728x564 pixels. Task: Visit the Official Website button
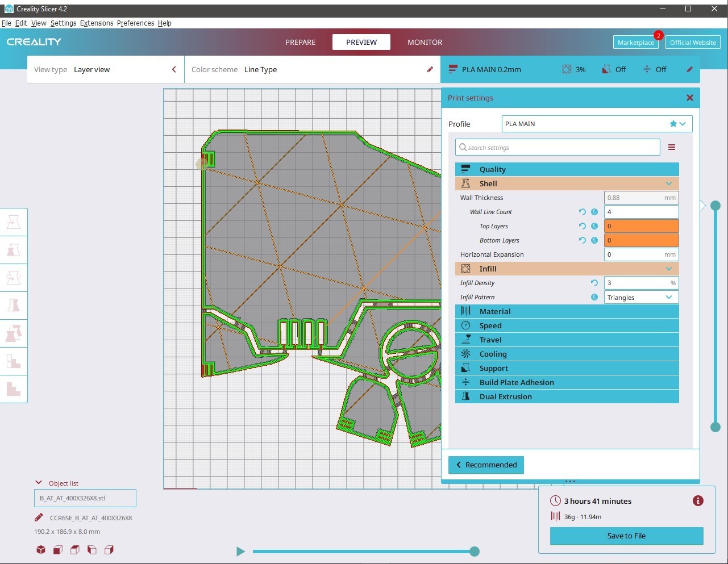pos(693,43)
